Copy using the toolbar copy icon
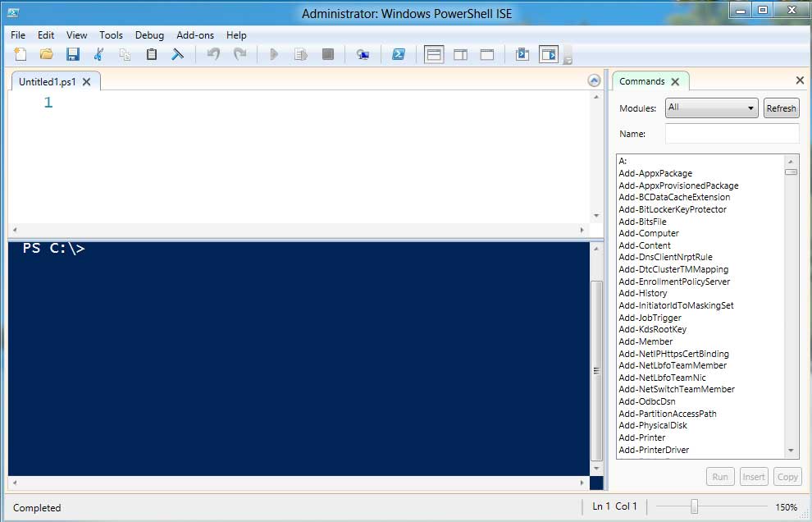Viewport: 812px width, 522px height. (x=125, y=54)
